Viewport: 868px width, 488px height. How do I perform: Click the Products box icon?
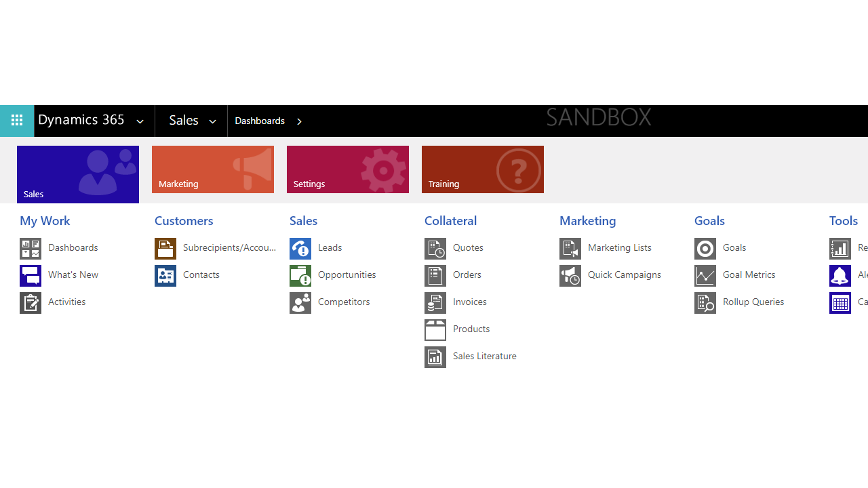[435, 330]
